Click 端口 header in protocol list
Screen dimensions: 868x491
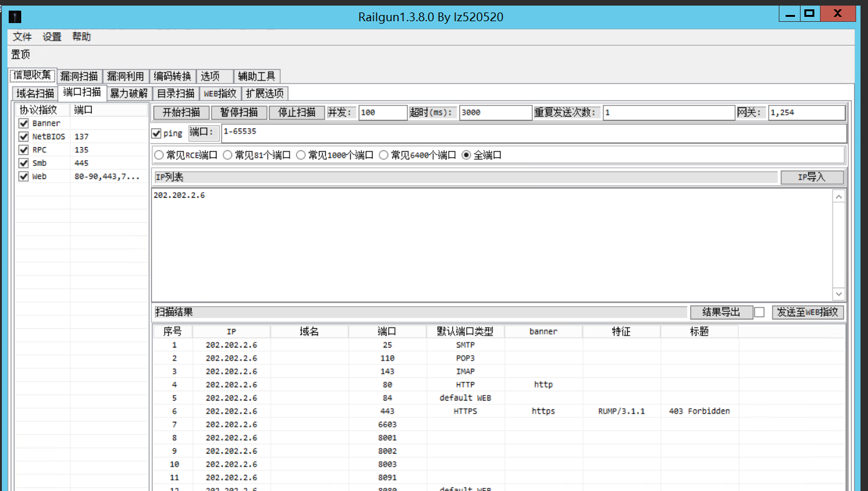tap(109, 110)
